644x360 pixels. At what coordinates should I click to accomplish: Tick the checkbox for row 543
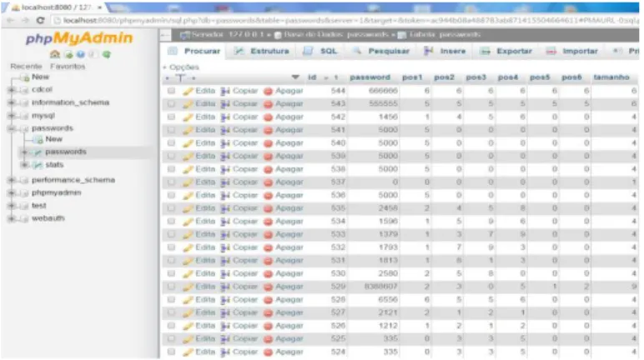[x=171, y=104]
